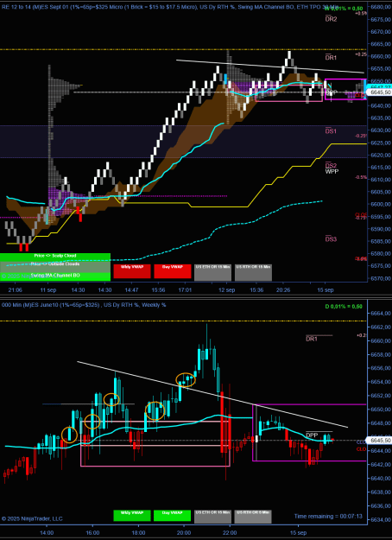Select the DPP label in lower chart

click(x=312, y=435)
